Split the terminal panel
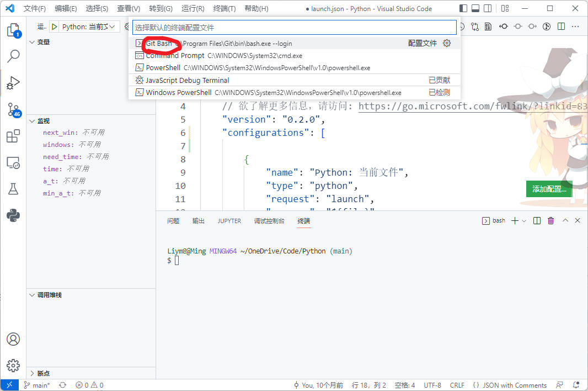Screen dimensions: 588x391 [x=537, y=221]
